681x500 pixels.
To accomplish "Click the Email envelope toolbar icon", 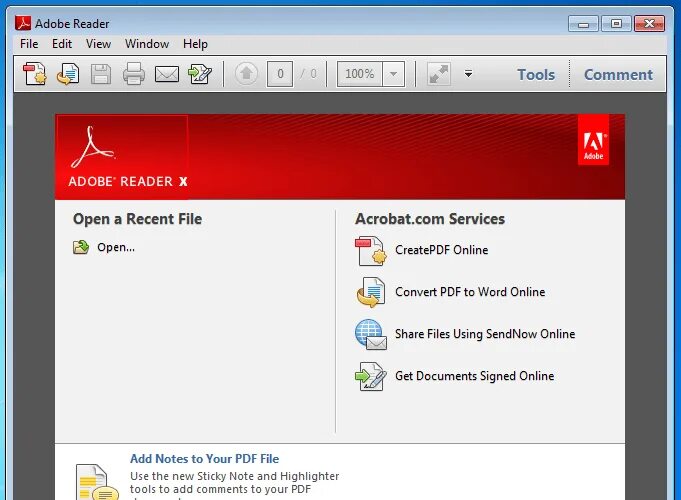I will 167,74.
